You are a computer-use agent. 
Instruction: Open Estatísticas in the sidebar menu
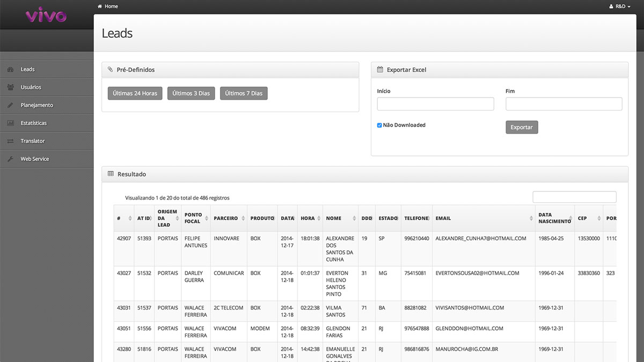47,123
